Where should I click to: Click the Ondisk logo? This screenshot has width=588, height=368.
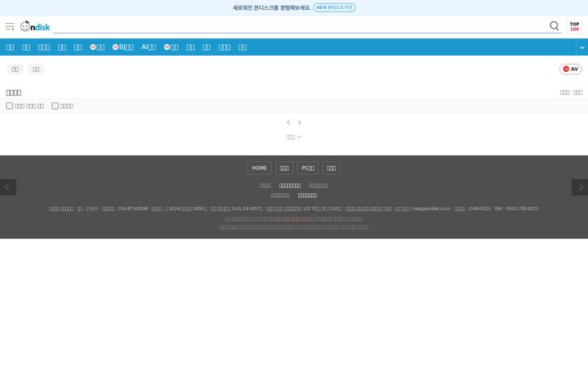35,26
